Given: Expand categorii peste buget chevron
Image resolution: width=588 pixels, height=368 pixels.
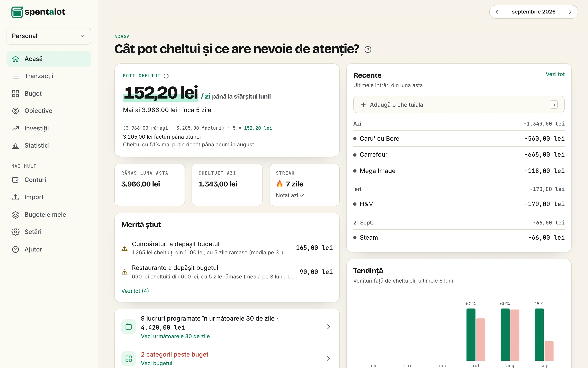Looking at the screenshot, I should coord(329,359).
